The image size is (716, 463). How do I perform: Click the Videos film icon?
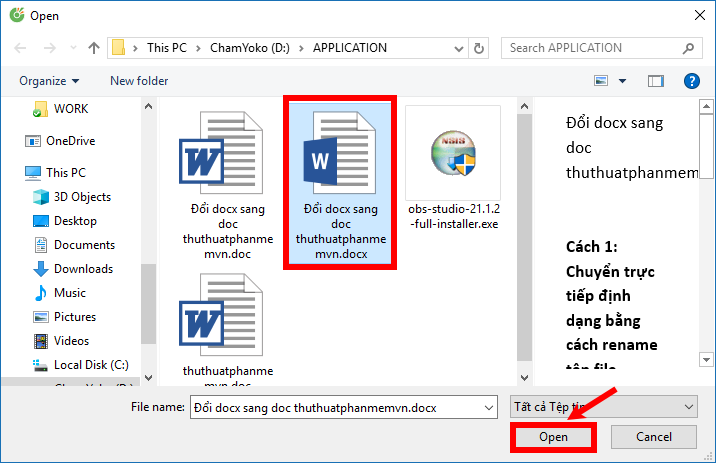[41, 341]
